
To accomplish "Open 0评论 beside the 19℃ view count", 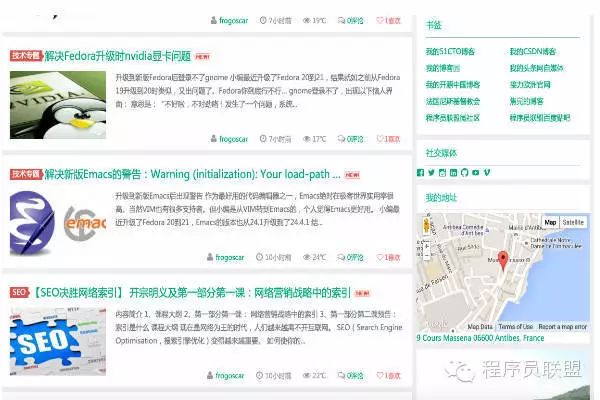I will pos(350,21).
